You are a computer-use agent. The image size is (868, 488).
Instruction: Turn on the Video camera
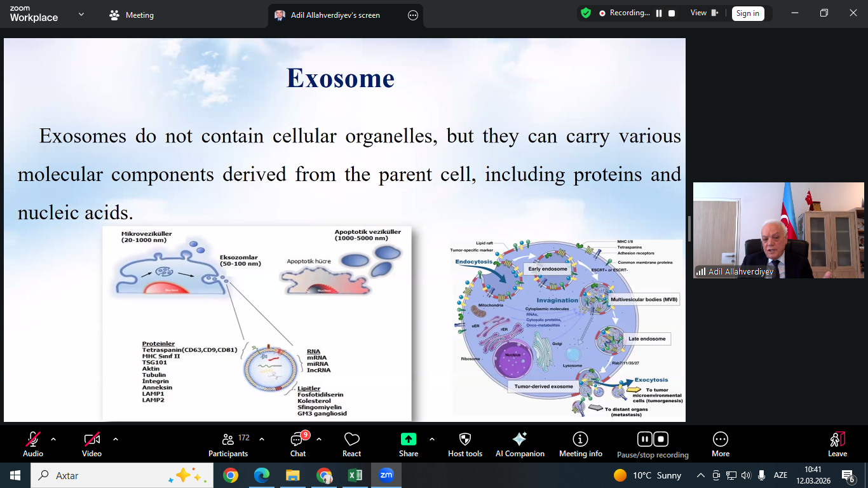coord(92,439)
